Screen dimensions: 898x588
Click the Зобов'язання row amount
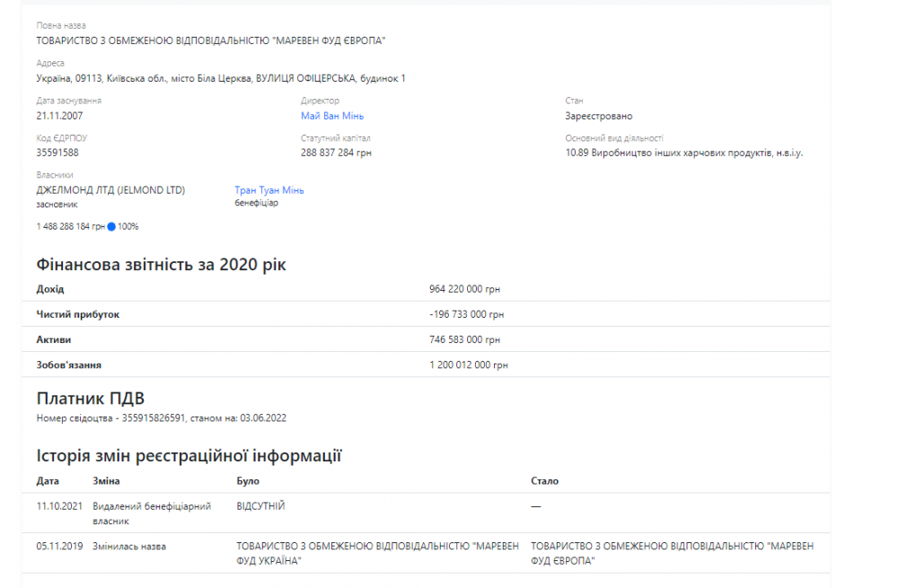coord(469,365)
